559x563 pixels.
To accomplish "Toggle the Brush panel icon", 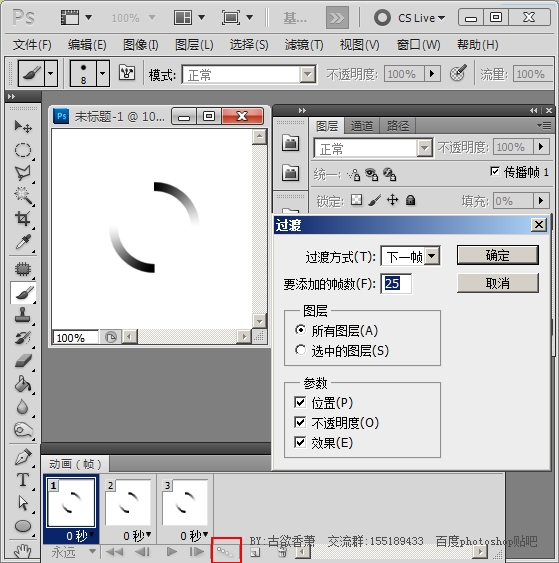I will click(x=127, y=73).
